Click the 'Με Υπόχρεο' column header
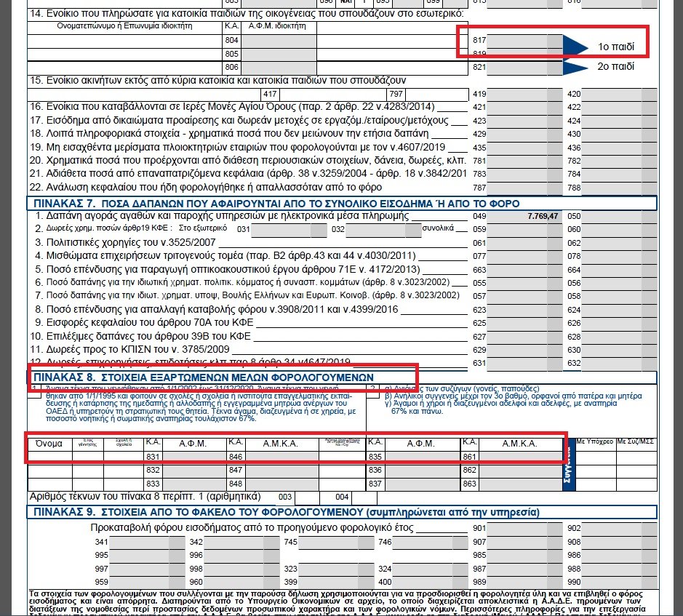 594,441
